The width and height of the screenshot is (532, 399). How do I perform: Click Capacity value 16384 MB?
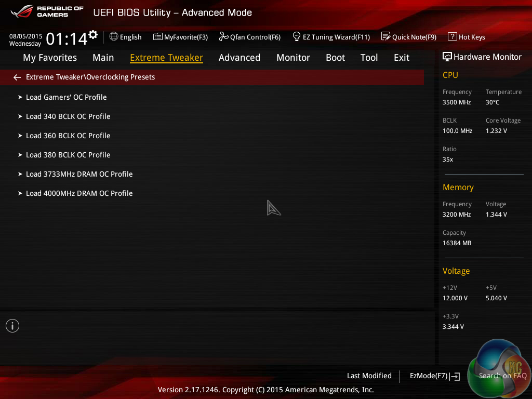[x=457, y=243]
